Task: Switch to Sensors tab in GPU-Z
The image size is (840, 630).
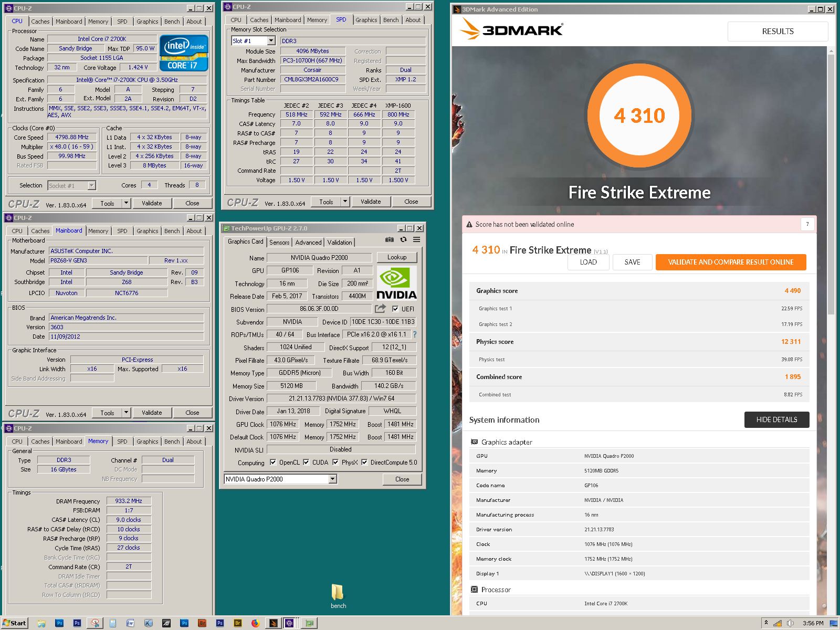Action: (x=279, y=243)
